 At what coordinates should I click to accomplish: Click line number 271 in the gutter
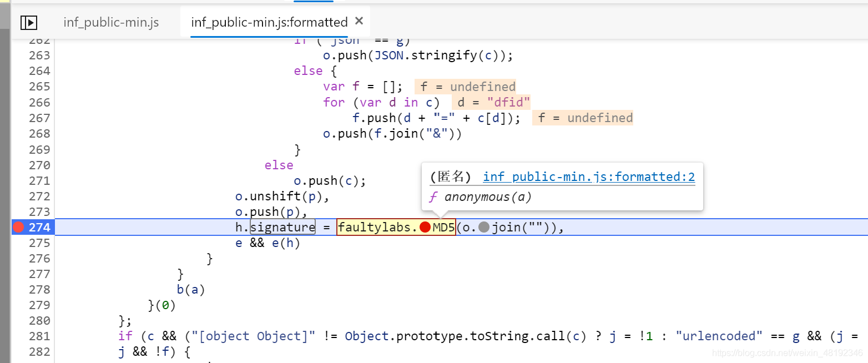pyautogui.click(x=39, y=180)
